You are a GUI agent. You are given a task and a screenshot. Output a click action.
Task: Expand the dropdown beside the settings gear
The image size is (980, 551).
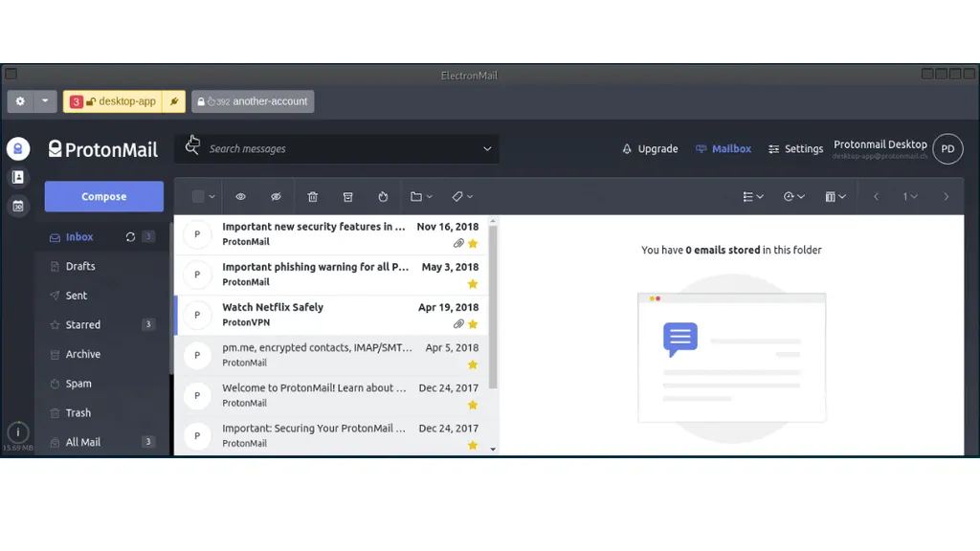tap(45, 101)
